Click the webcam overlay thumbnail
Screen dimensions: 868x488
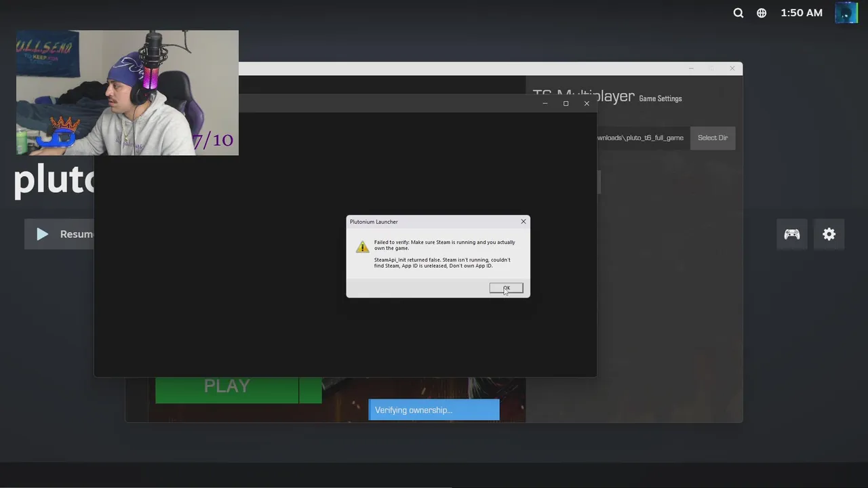(127, 93)
